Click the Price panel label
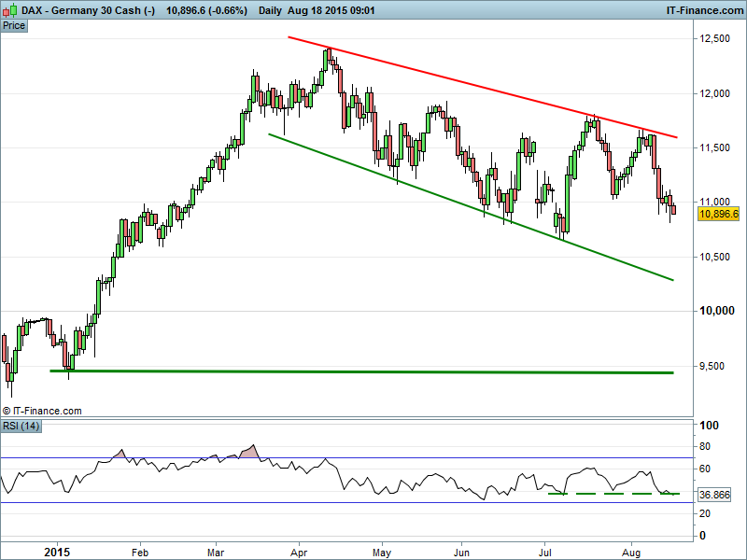Viewport: 747px width, 560px height. click(14, 25)
